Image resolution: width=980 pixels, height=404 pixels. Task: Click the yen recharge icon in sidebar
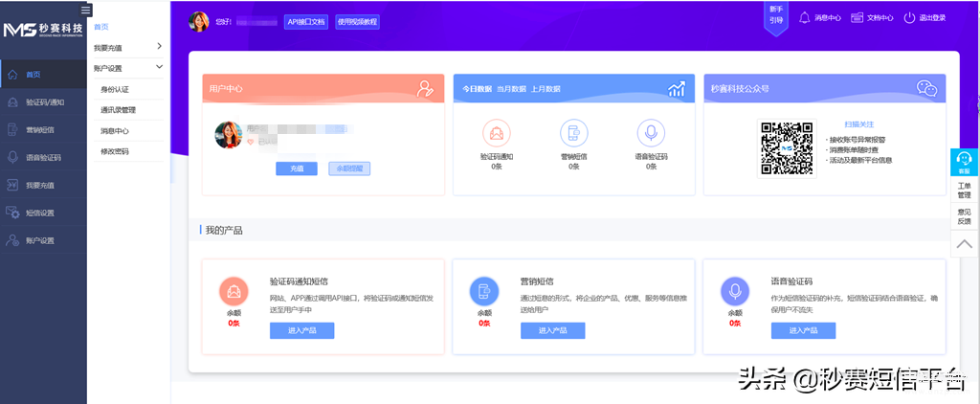12,185
